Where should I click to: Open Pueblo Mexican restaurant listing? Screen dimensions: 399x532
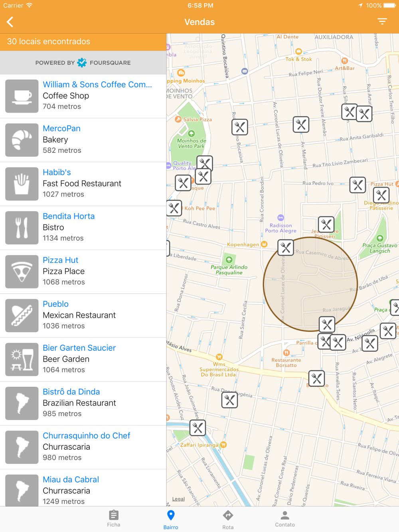pos(83,316)
